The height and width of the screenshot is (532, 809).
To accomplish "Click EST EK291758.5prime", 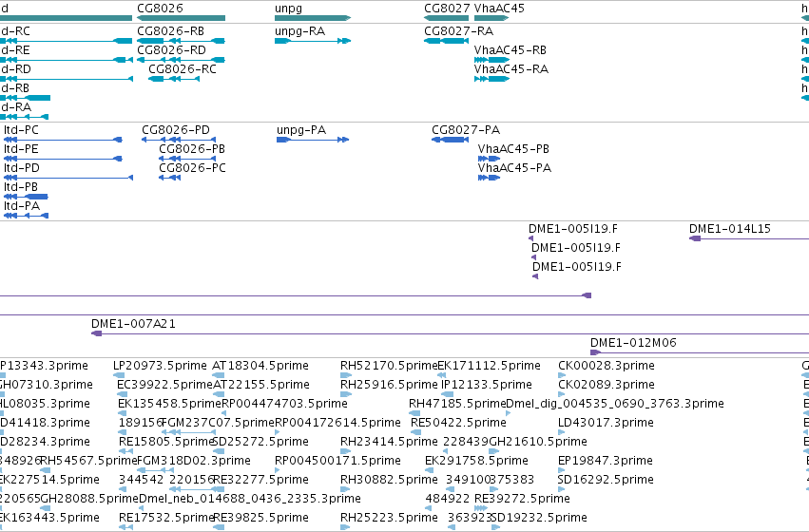I will [476, 461].
